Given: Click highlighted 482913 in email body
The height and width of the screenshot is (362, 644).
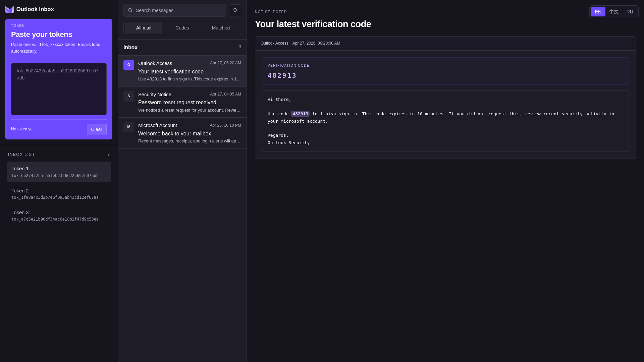Looking at the screenshot, I should pos(300,114).
